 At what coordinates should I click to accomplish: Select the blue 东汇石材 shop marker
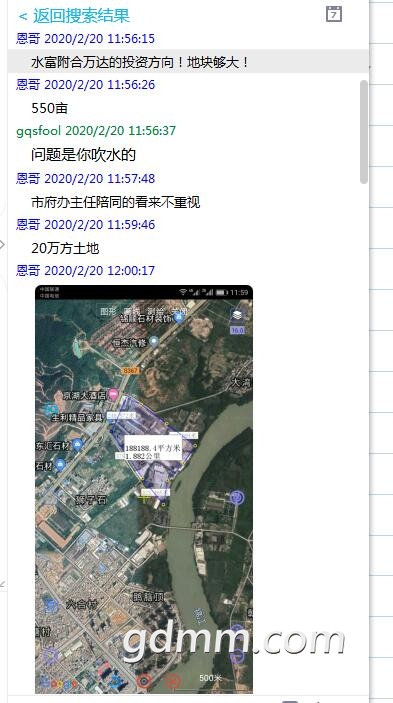[x=77, y=445]
